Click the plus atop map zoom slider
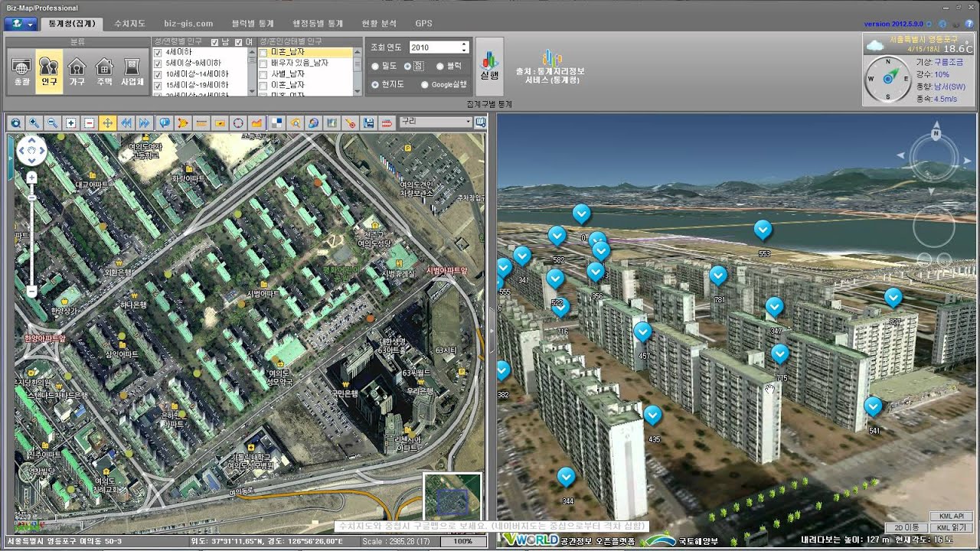980x551 pixels. tap(31, 178)
